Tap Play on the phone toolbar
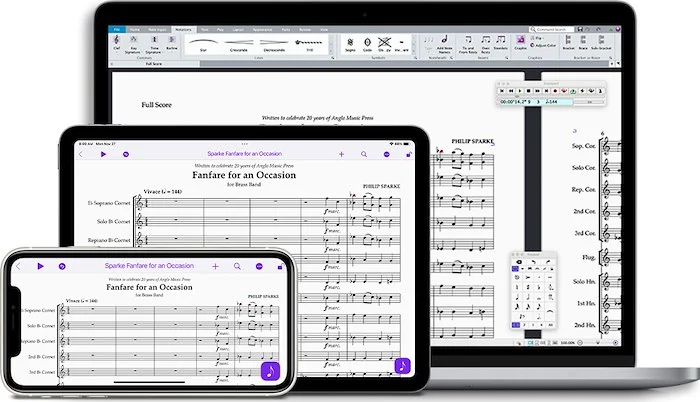Screen dimensions: 700x402 pyautogui.click(x=40, y=266)
